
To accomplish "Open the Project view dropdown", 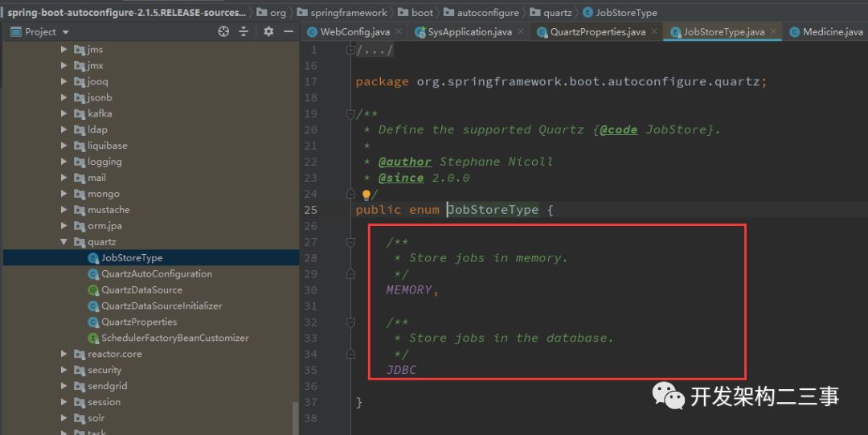I will (66, 33).
